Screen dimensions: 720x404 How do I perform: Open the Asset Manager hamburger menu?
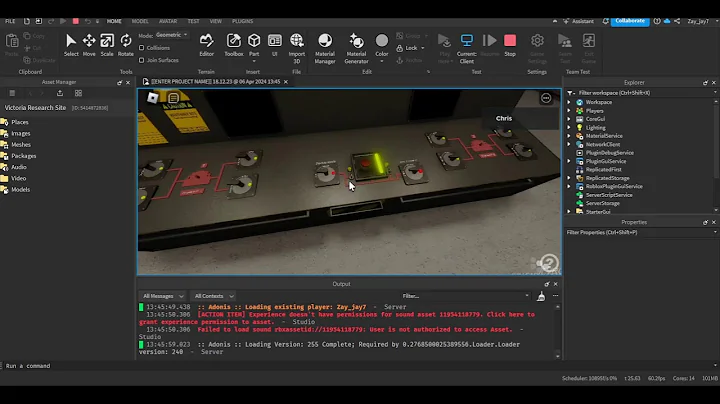pos(12,93)
